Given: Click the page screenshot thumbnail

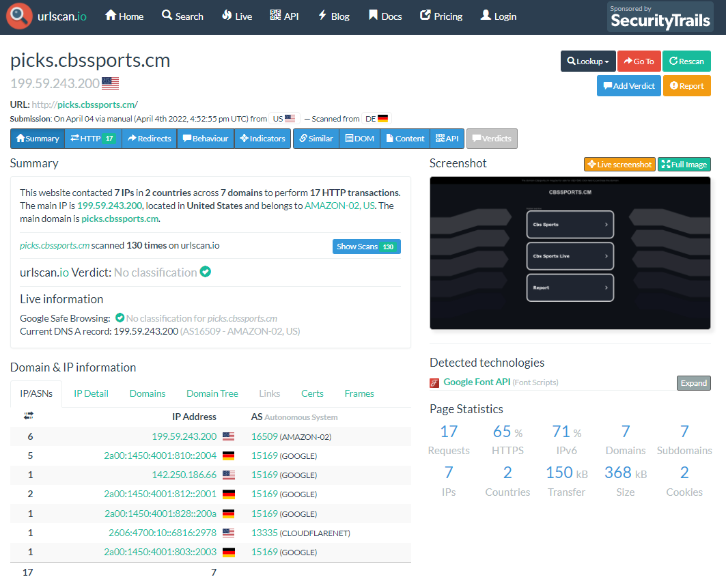Looking at the screenshot, I should [570, 253].
